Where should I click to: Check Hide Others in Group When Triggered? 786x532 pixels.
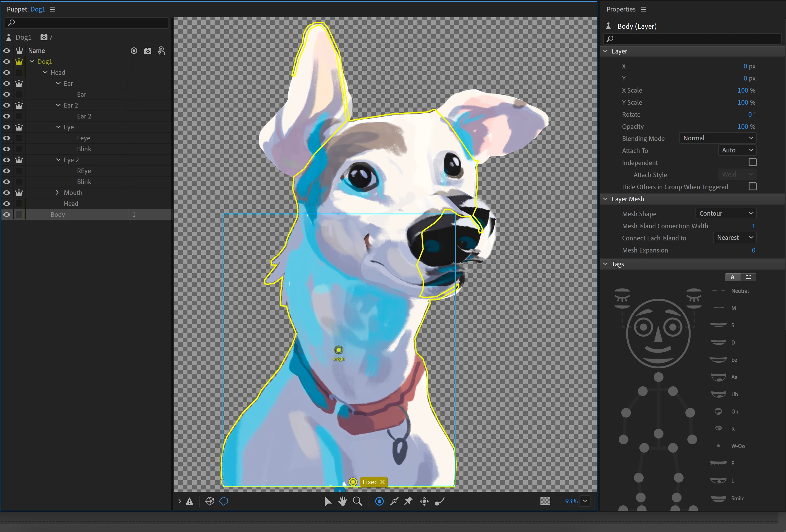point(752,187)
